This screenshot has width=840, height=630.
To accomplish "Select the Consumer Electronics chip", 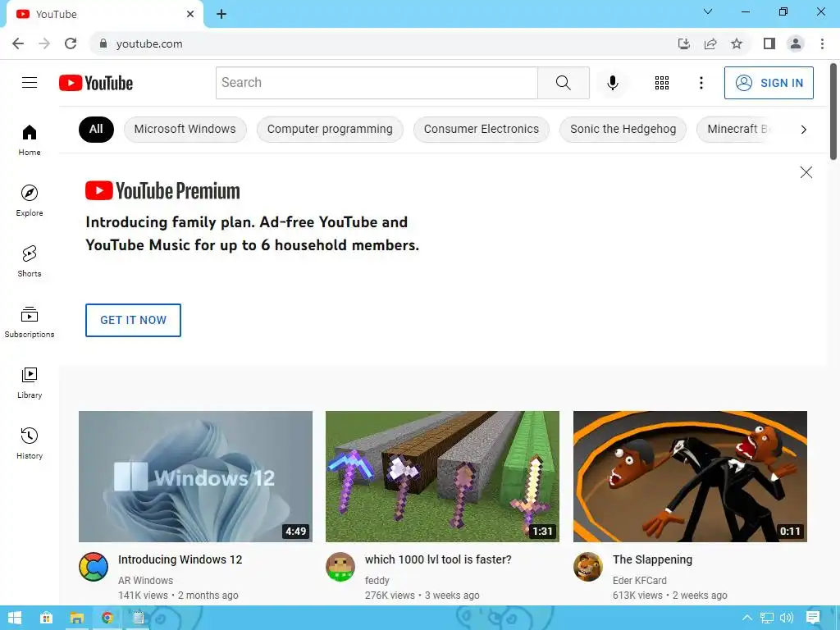I will pos(481,129).
